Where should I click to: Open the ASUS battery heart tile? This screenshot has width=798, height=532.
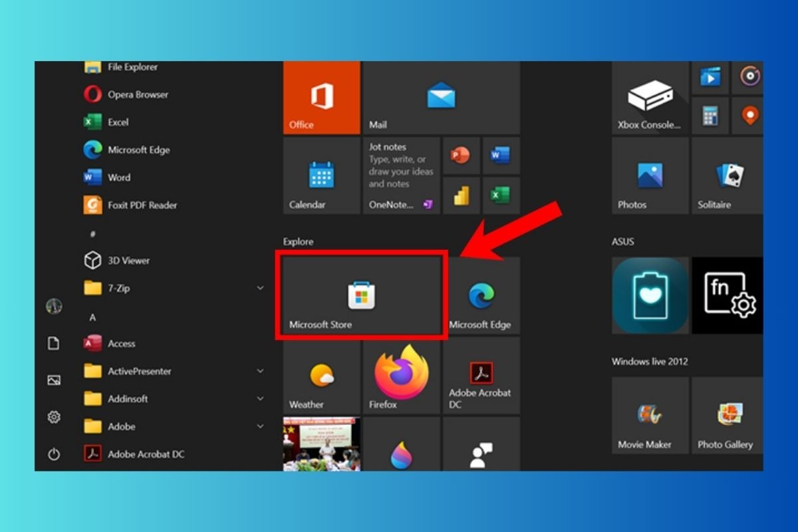tap(650, 295)
